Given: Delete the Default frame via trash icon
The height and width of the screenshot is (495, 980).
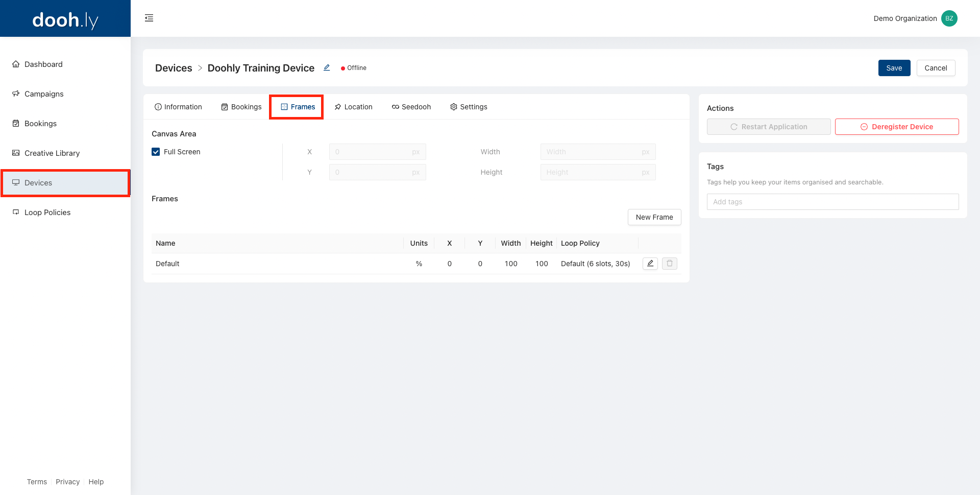Looking at the screenshot, I should coord(669,264).
